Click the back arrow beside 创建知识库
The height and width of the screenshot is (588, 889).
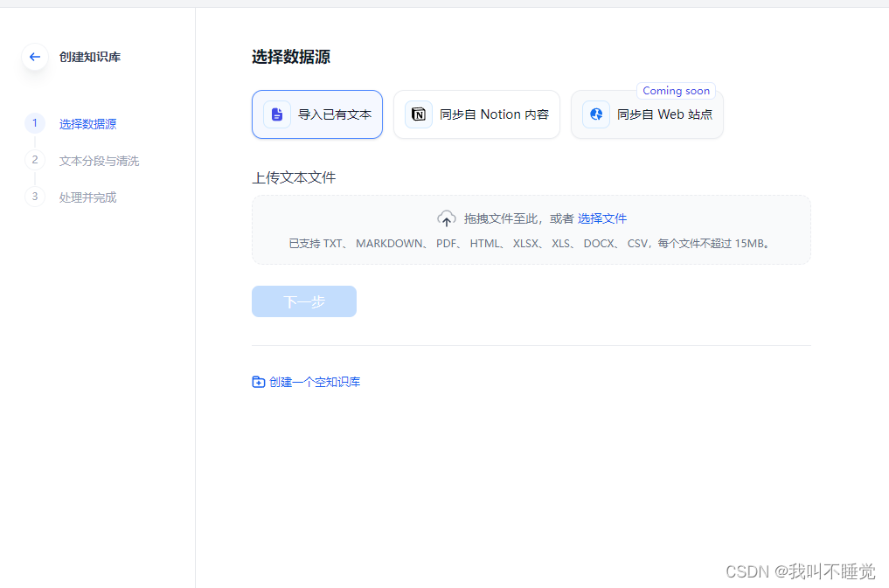click(34, 56)
